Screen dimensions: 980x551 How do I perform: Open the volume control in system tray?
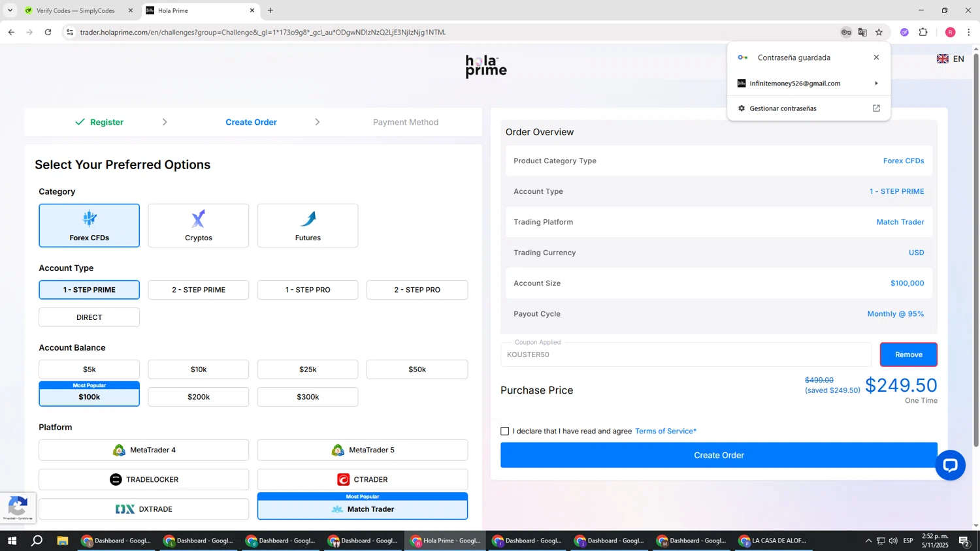point(893,541)
